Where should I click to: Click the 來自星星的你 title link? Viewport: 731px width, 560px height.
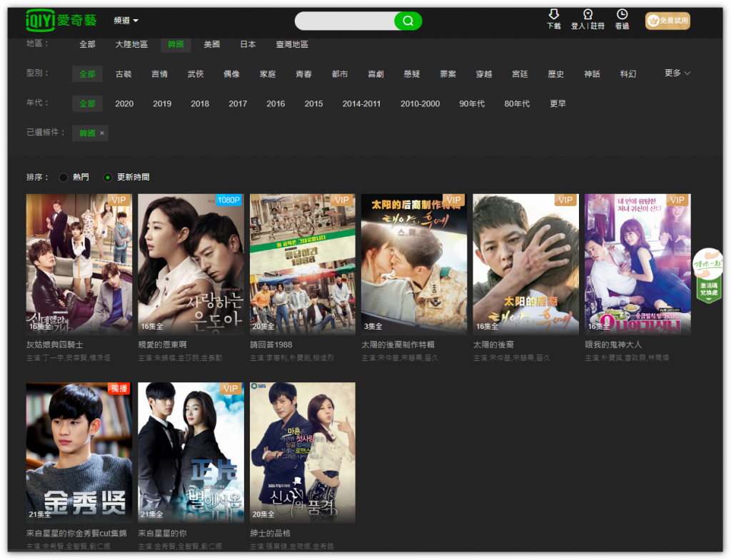click(x=162, y=534)
